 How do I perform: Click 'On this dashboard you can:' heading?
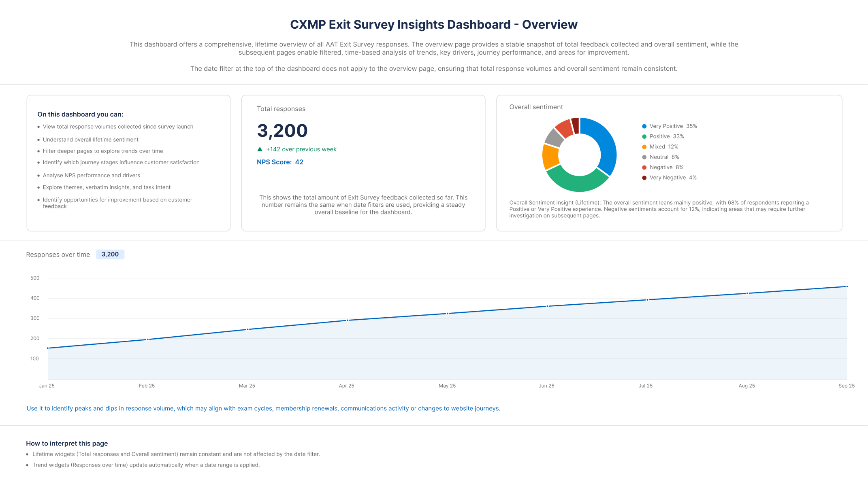click(80, 115)
